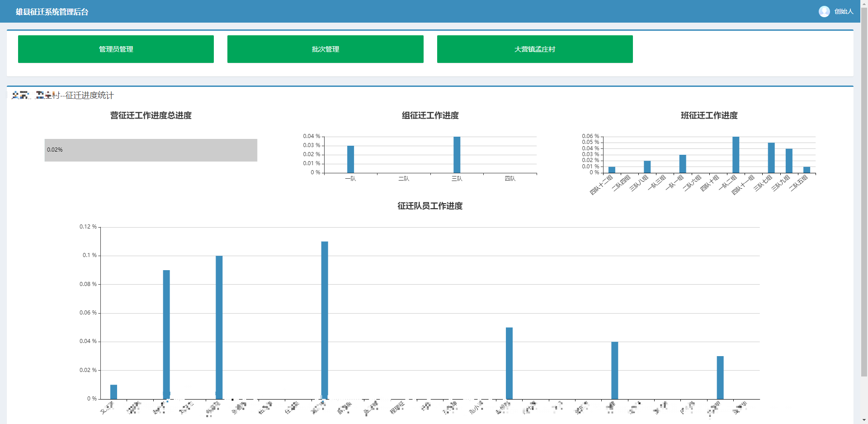Click the 一队 bar in group chart

pos(350,159)
